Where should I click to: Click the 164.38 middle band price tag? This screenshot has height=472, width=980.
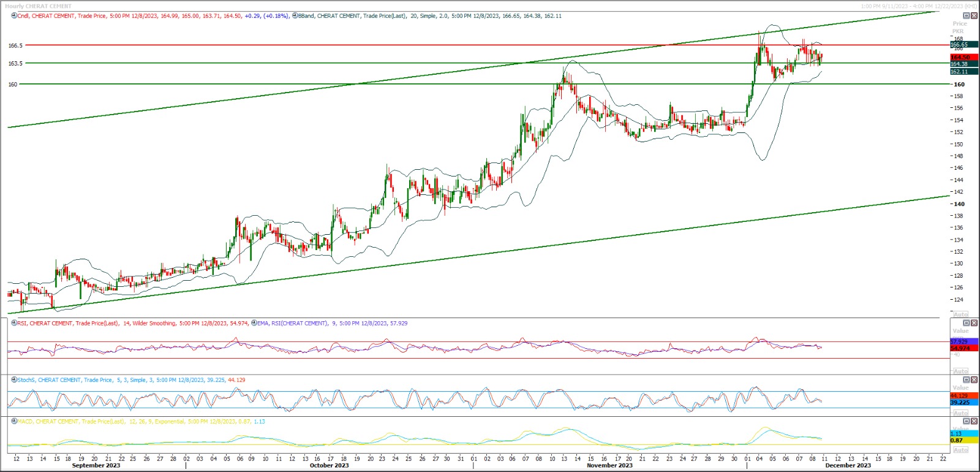(963, 64)
